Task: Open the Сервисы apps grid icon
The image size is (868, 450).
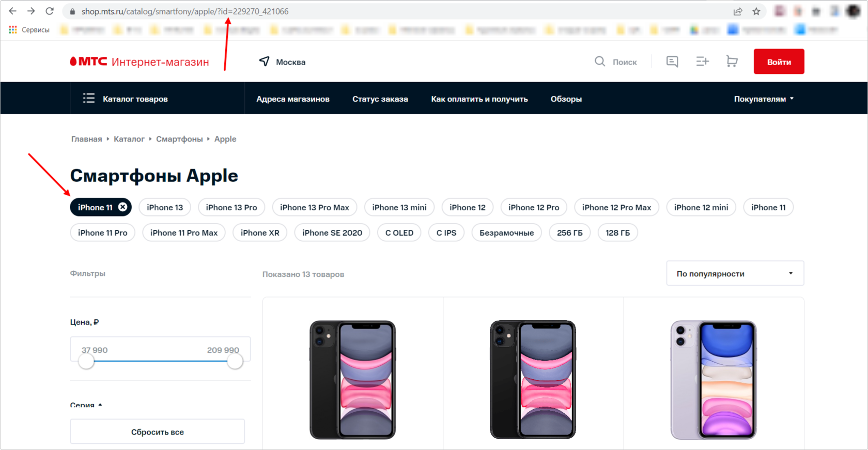Action: point(13,30)
